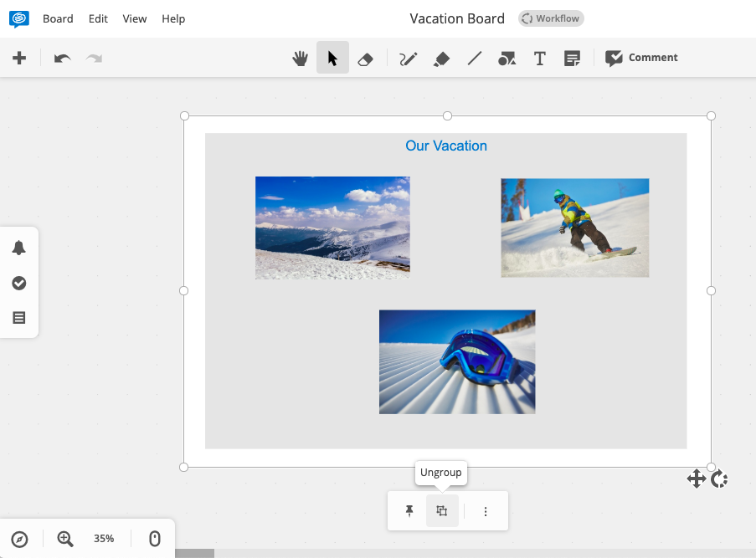Image resolution: width=756 pixels, height=558 pixels.
Task: Open the board outline list panel
Action: tap(18, 318)
